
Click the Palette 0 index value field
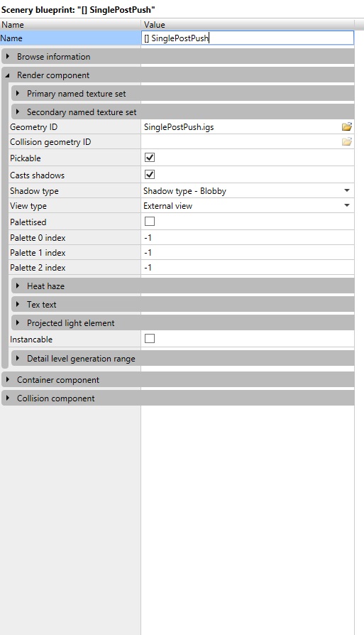pyautogui.click(x=248, y=238)
